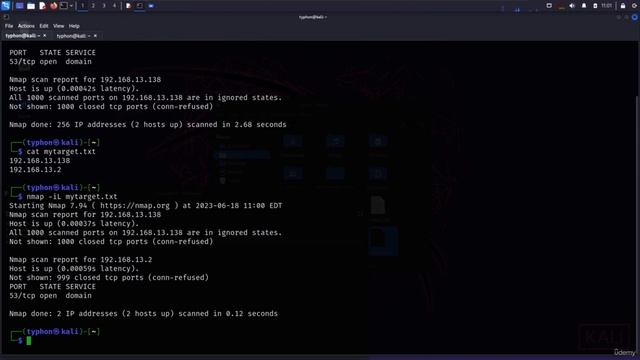Open the Edit menu
This screenshot has width=640, height=360.
(x=44, y=26)
